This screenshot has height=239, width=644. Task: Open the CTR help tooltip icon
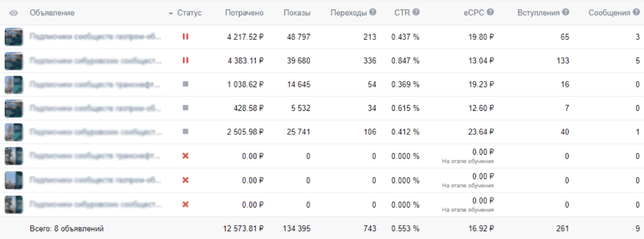pyautogui.click(x=416, y=13)
